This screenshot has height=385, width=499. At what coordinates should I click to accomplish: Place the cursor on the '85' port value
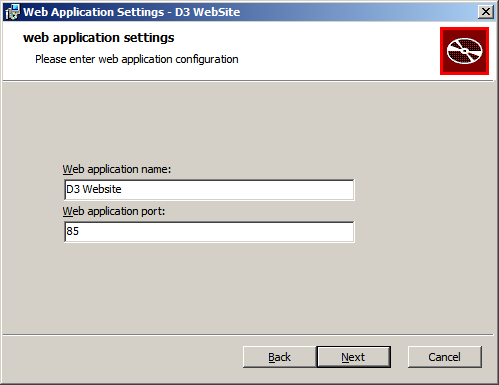tap(73, 231)
